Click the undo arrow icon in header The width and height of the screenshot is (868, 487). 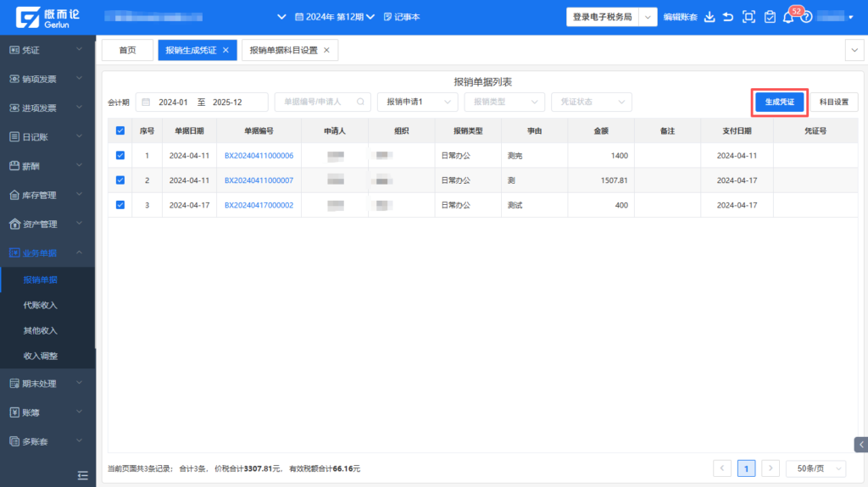(728, 17)
